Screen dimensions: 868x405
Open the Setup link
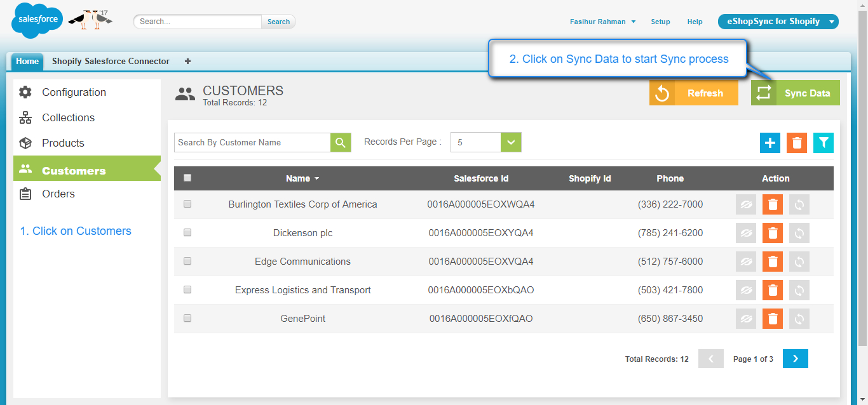(660, 22)
